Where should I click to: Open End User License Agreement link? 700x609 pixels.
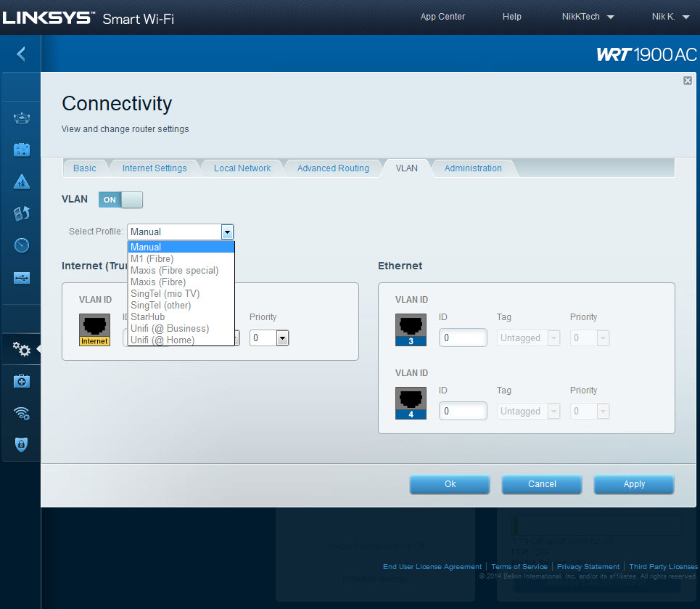point(432,567)
